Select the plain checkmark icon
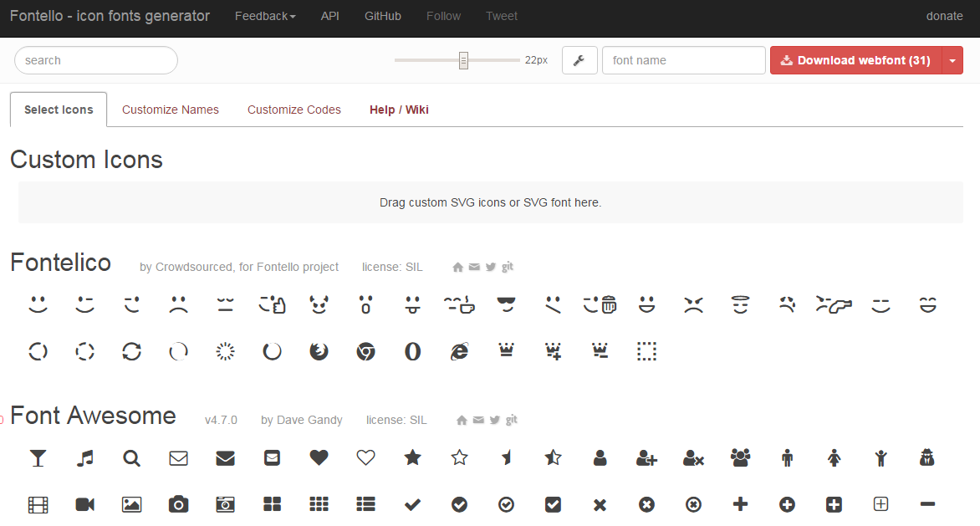980x526 pixels. click(x=412, y=505)
